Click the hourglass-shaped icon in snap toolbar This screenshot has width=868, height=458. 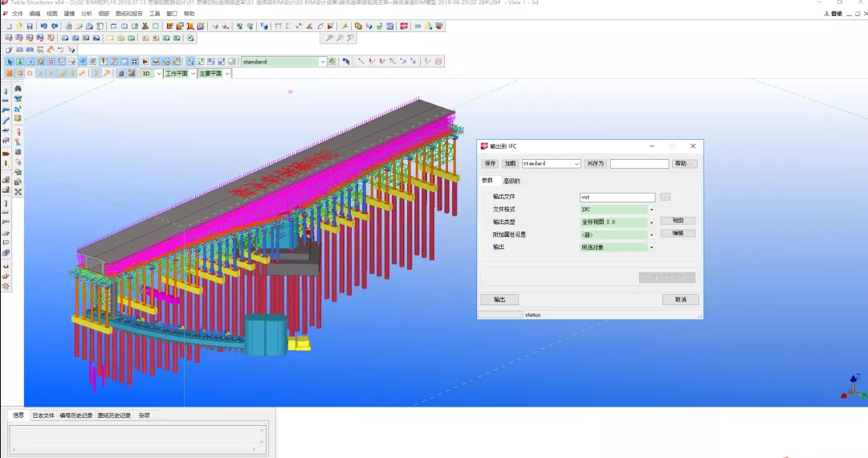96,73
